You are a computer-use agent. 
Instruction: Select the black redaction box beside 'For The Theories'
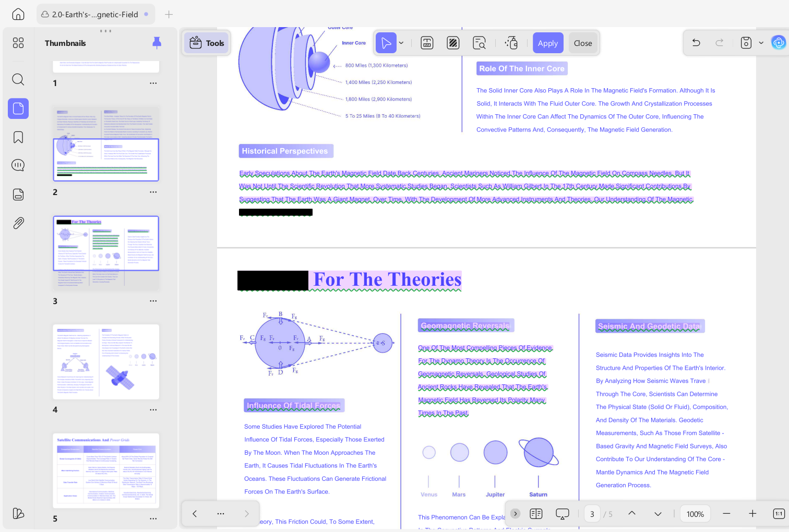[273, 281]
